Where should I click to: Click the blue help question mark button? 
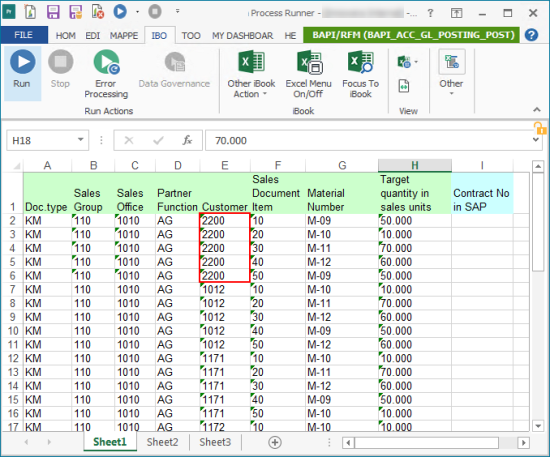pyautogui.click(x=531, y=35)
